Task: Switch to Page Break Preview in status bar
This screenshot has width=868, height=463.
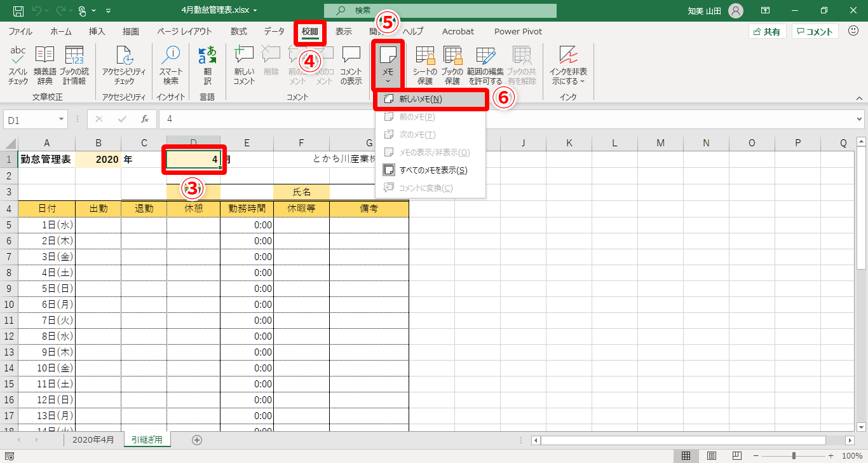Action: [x=737, y=455]
